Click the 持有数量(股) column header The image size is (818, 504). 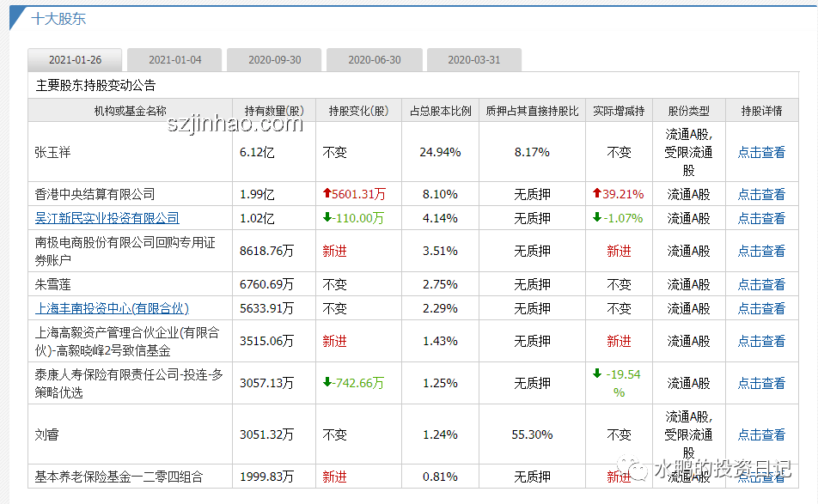[x=274, y=111]
